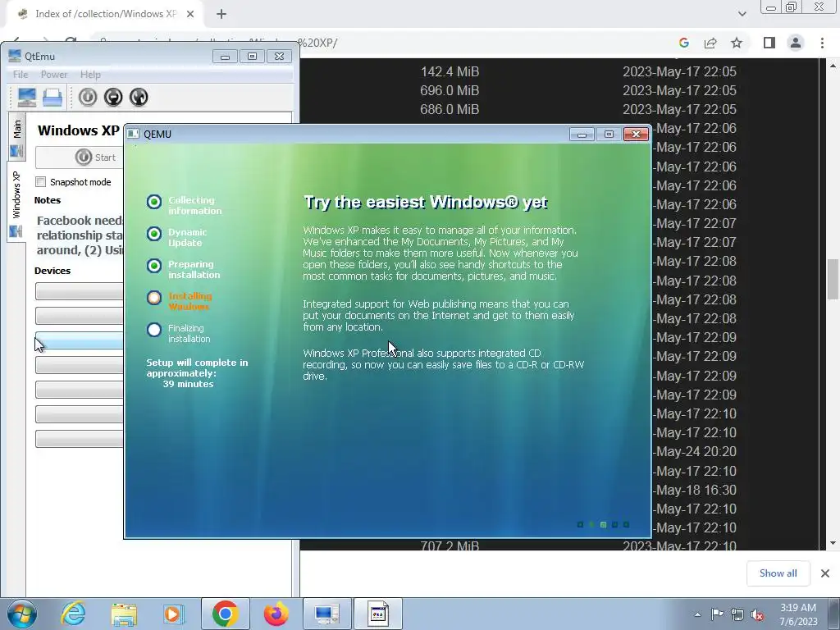This screenshot has width=840, height=630.
Task: Minimize the QEMU window
Action: point(582,134)
